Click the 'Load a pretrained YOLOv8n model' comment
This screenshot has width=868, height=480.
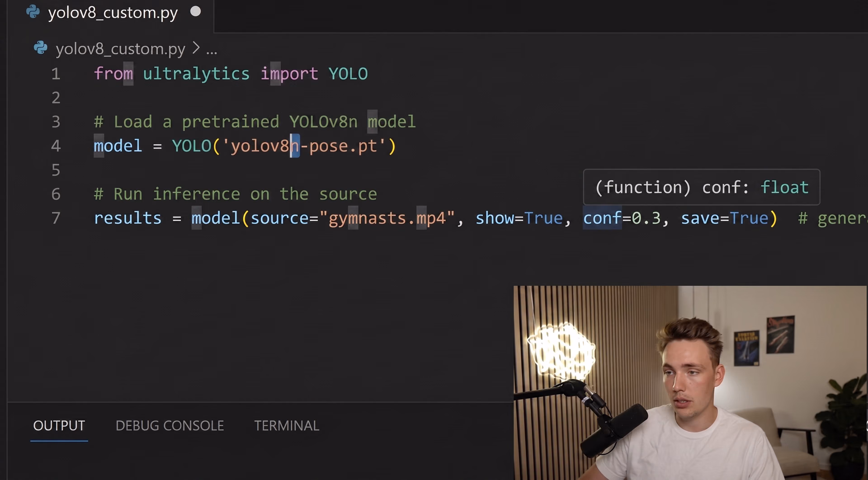click(255, 122)
